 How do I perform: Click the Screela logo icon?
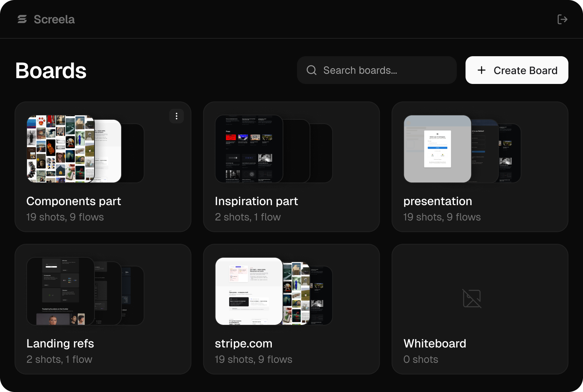(x=22, y=19)
